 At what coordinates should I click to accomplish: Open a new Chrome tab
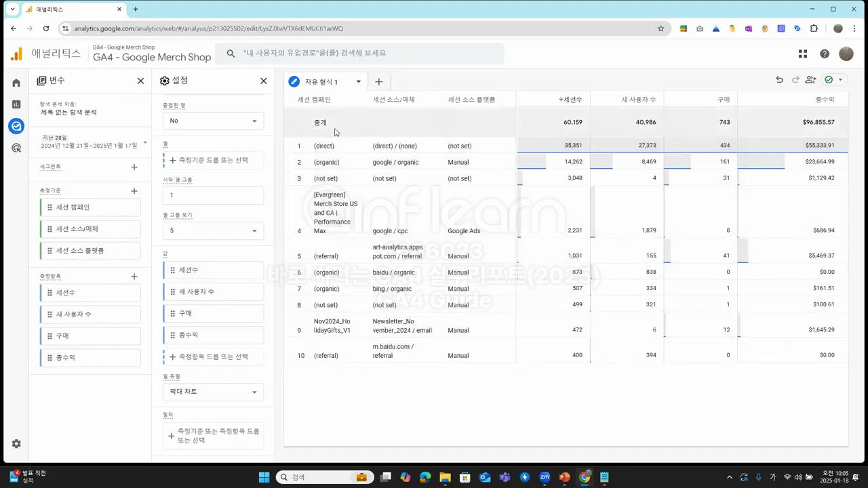pos(136,9)
